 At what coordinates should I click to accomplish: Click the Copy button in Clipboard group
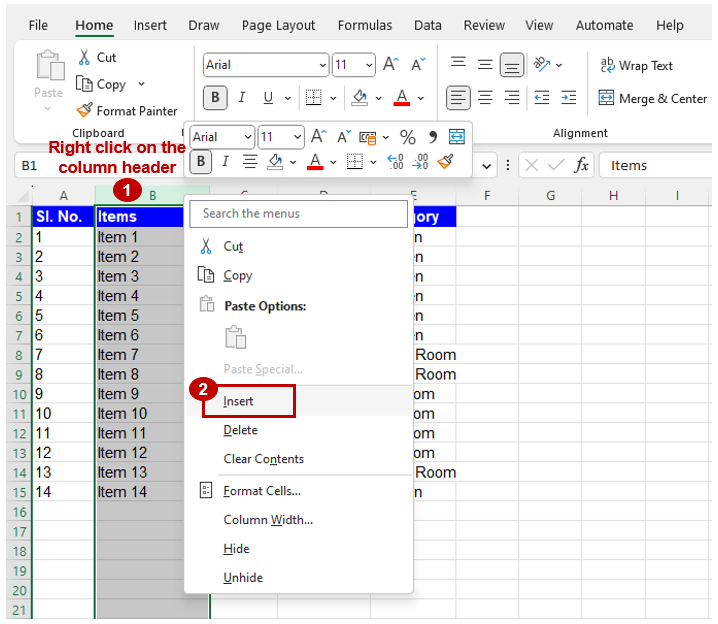[x=102, y=84]
